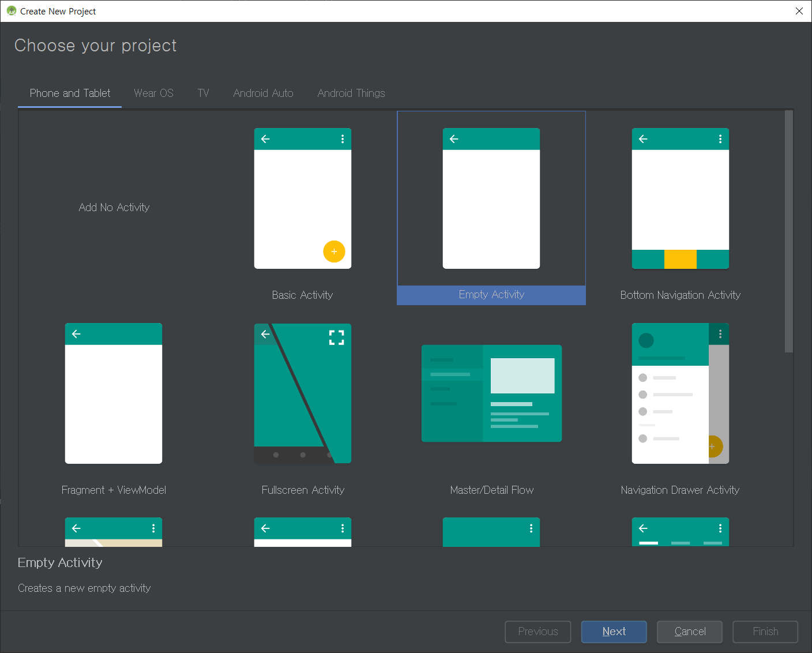Select the Phone and Tablet tab
Image resolution: width=812 pixels, height=653 pixels.
[70, 93]
